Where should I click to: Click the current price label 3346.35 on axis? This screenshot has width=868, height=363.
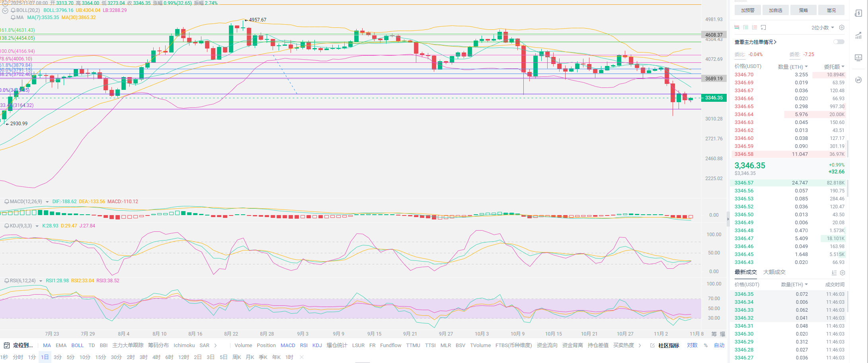pos(714,98)
